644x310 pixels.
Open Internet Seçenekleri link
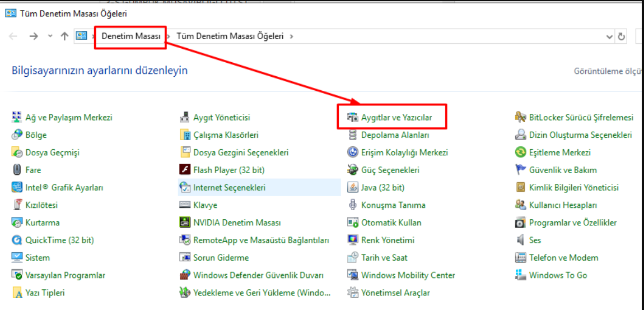229,187
